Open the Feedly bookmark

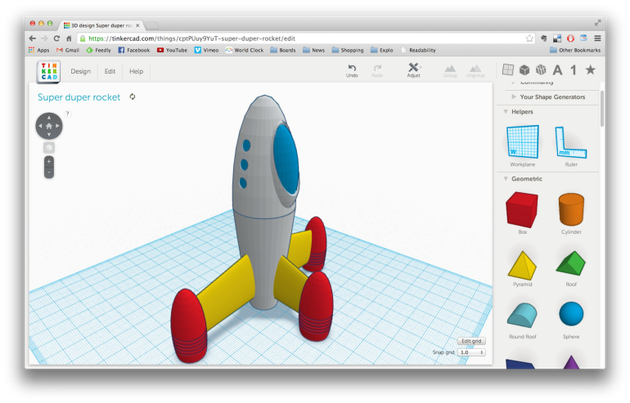point(98,50)
